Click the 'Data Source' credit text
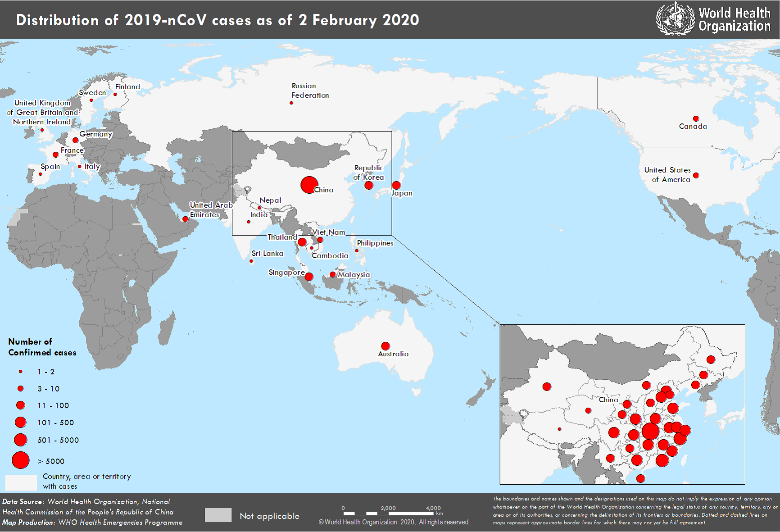780x532 pixels. 88,507
